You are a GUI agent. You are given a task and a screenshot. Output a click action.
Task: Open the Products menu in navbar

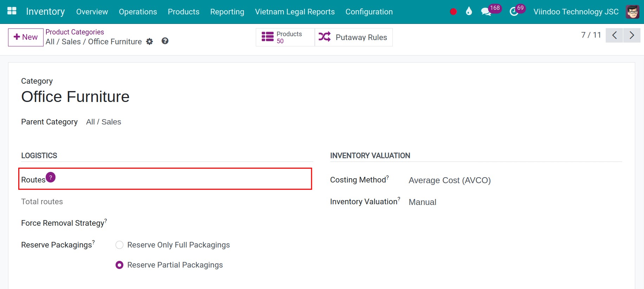coord(183,12)
